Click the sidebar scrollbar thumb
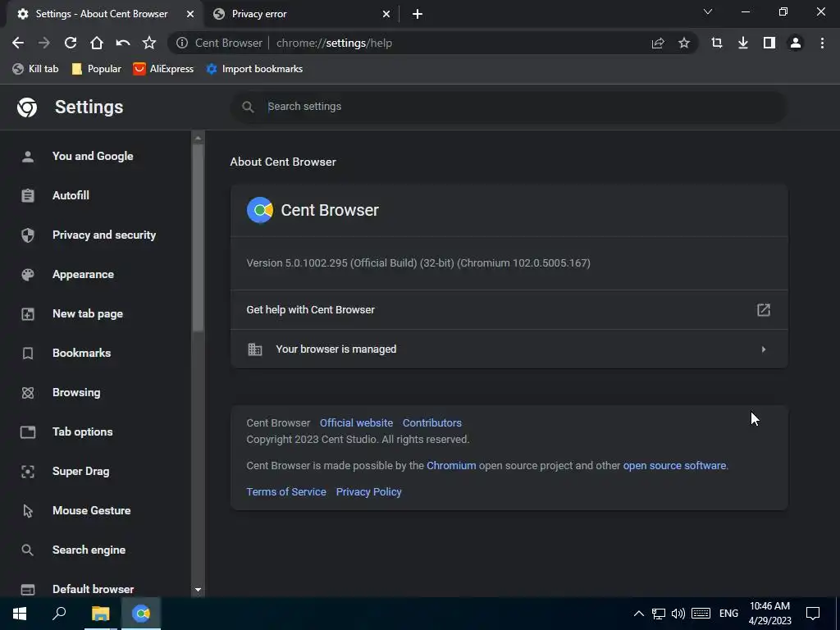 point(198,239)
